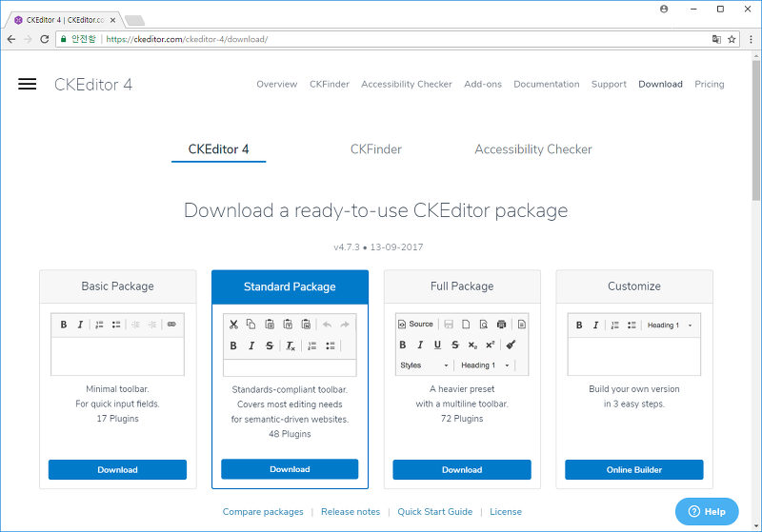Switch to the Accessibility Checker download tab
The image size is (762, 532).
click(x=533, y=149)
